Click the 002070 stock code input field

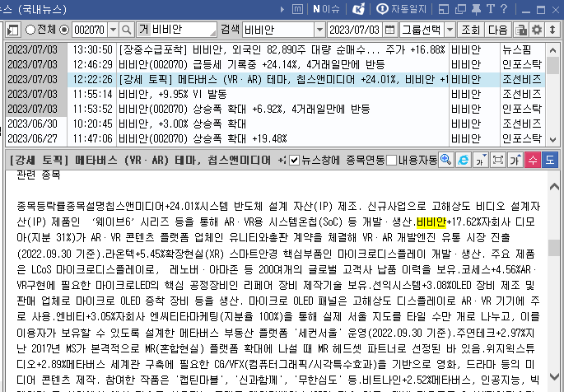coord(90,30)
